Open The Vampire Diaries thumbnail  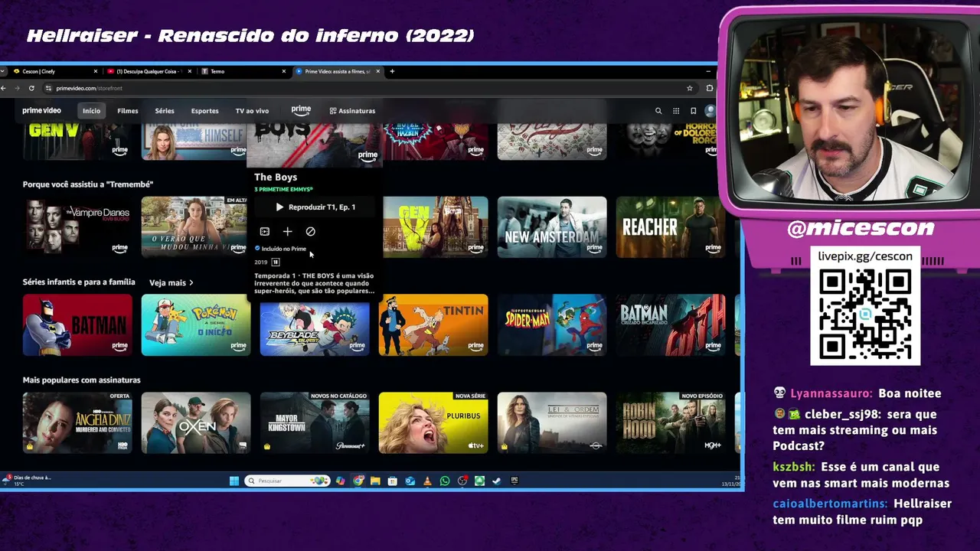77,227
